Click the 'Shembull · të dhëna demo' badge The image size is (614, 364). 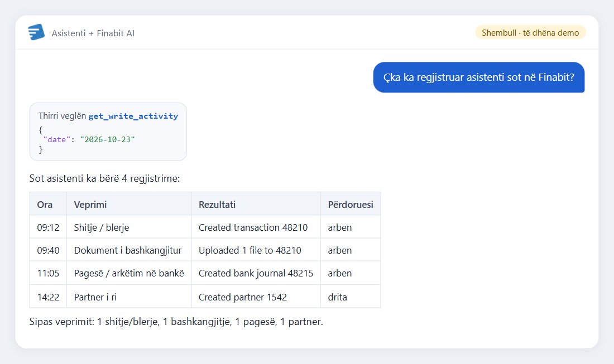pyautogui.click(x=530, y=33)
